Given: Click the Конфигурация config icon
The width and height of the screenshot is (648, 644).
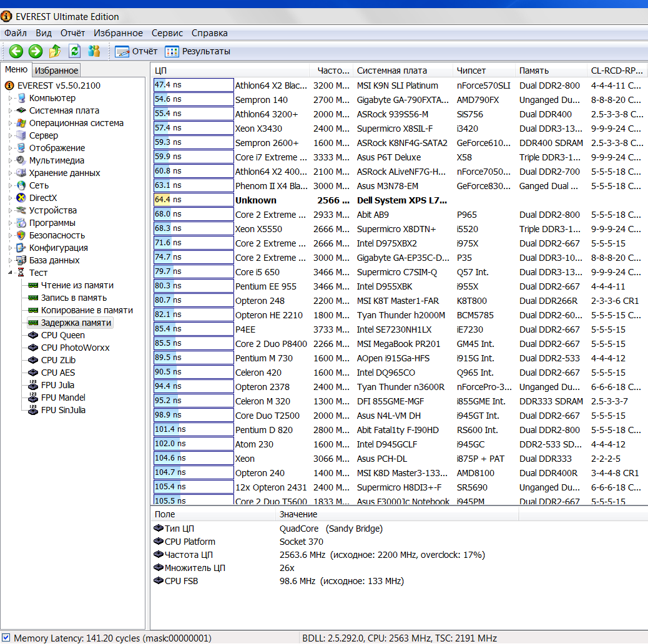Looking at the screenshot, I should (21, 248).
